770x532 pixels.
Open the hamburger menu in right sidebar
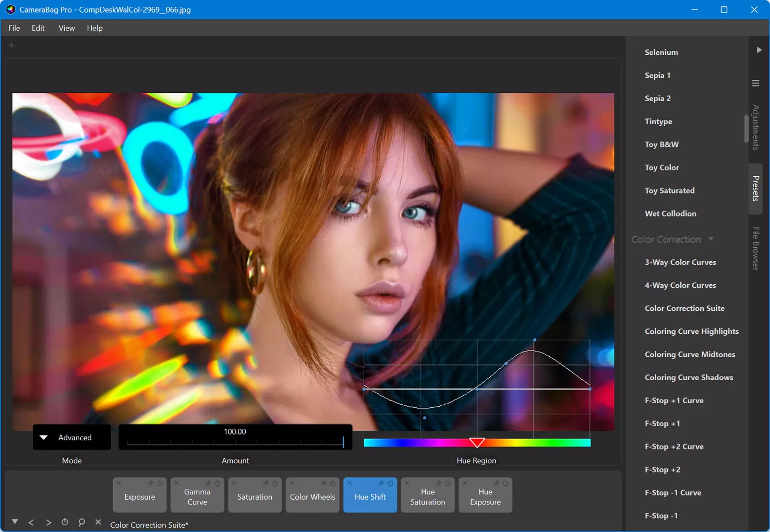click(x=755, y=83)
